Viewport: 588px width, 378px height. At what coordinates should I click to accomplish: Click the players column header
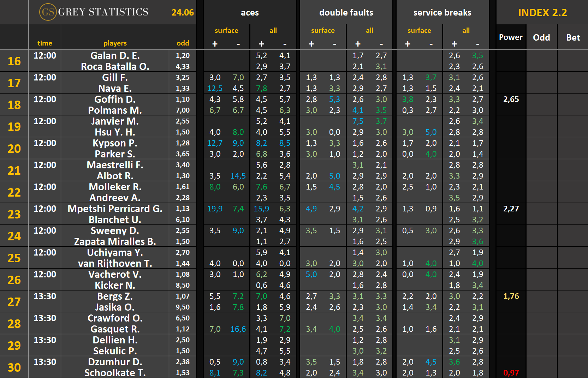[x=115, y=43]
